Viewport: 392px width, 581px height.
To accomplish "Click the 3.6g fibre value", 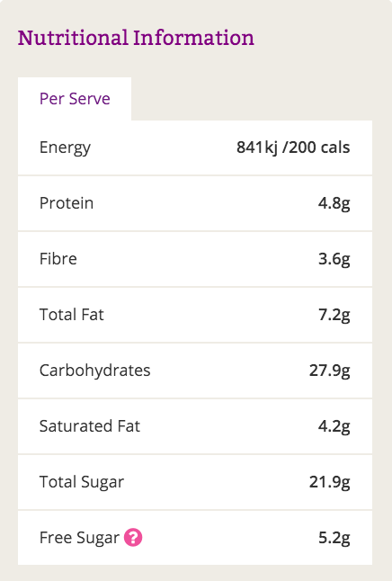I will (334, 259).
